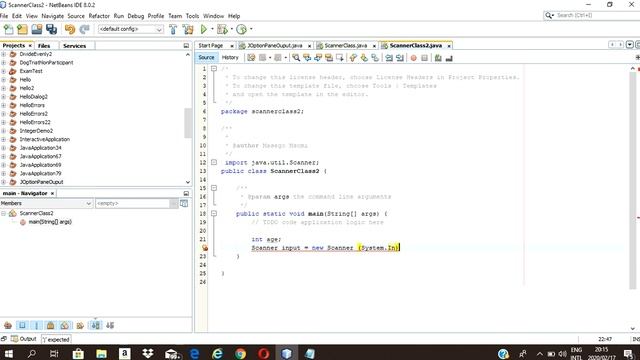Toggle the third Navigator filter button
640x360 pixels.
click(x=36, y=325)
